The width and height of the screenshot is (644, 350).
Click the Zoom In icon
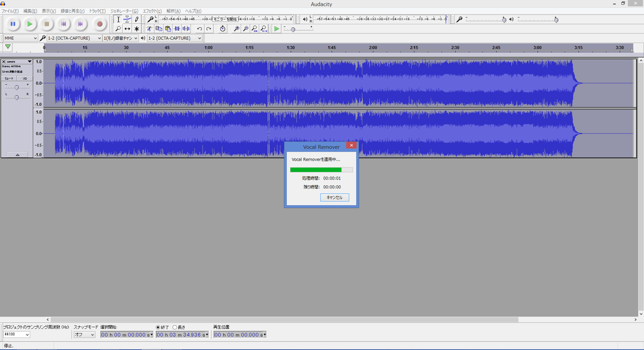236,29
